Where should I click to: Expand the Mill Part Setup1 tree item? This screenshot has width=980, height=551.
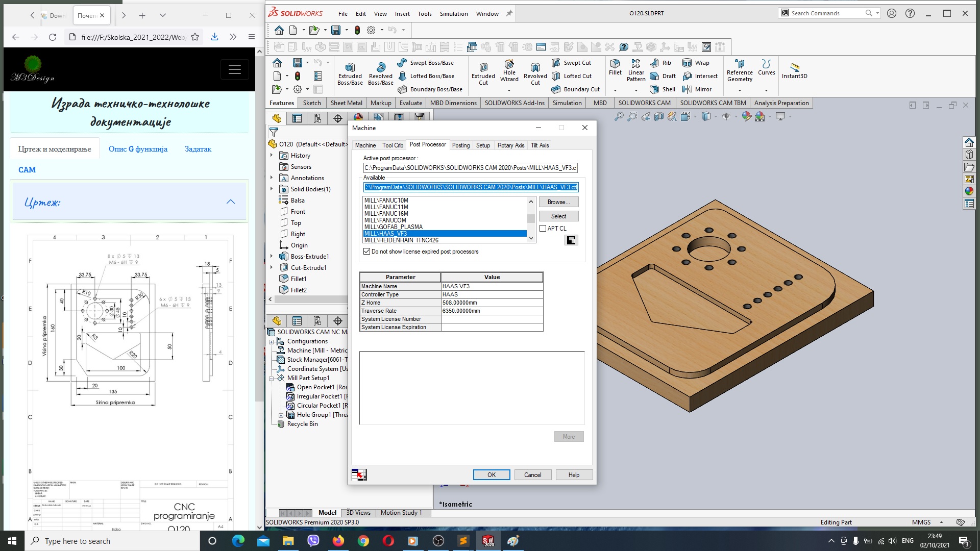[274, 378]
